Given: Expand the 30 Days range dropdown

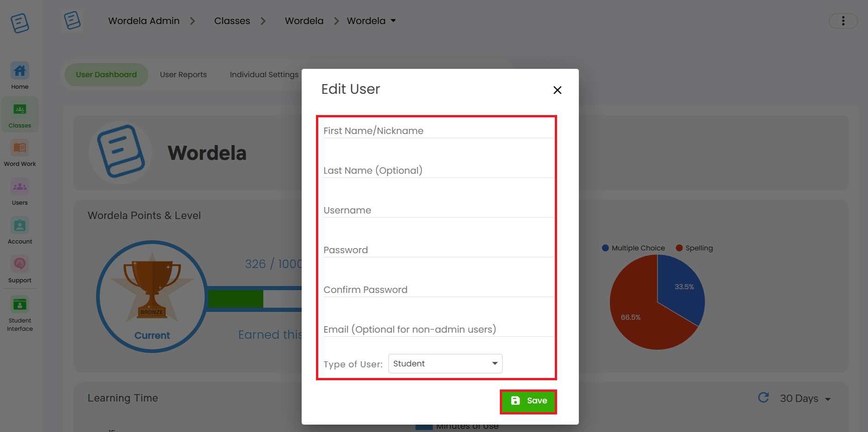Looking at the screenshot, I should point(805,398).
